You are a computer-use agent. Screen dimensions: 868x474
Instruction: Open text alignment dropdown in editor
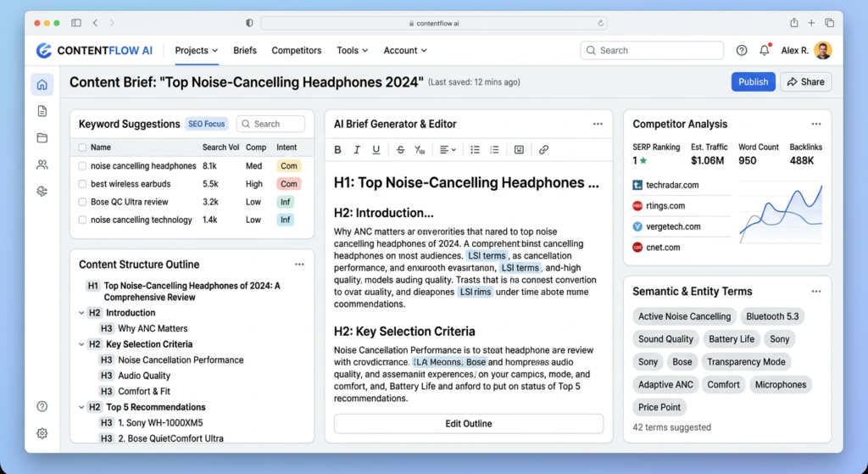[448, 149]
